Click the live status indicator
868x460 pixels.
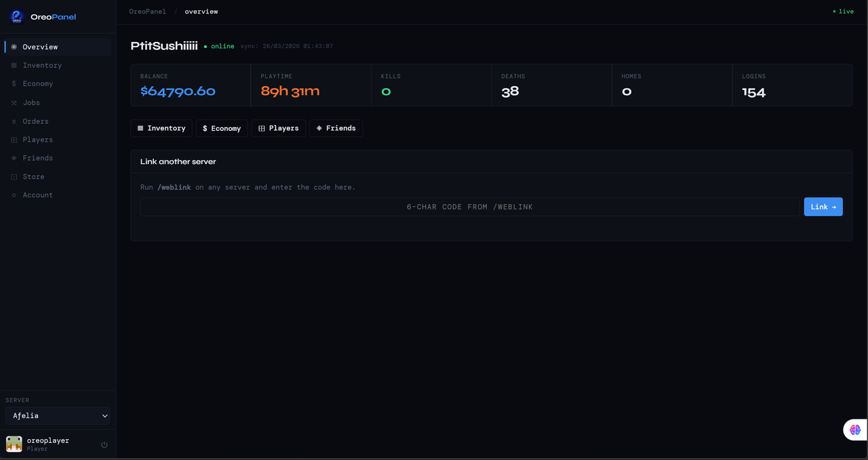click(843, 12)
